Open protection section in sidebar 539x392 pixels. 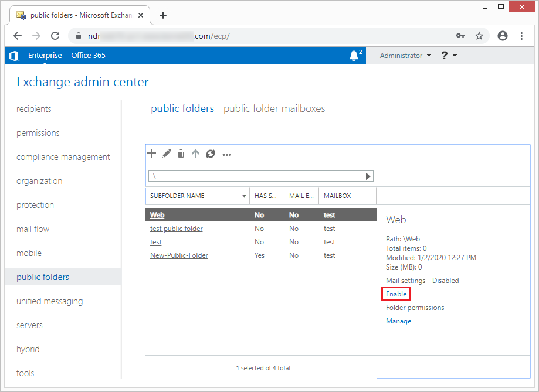(35, 205)
